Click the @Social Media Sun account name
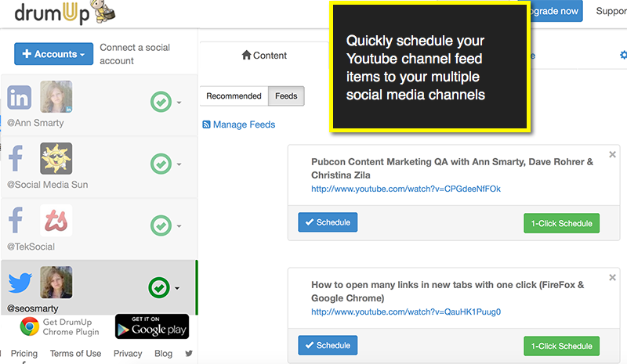Screen dimensions: 627x364 coord(47,185)
